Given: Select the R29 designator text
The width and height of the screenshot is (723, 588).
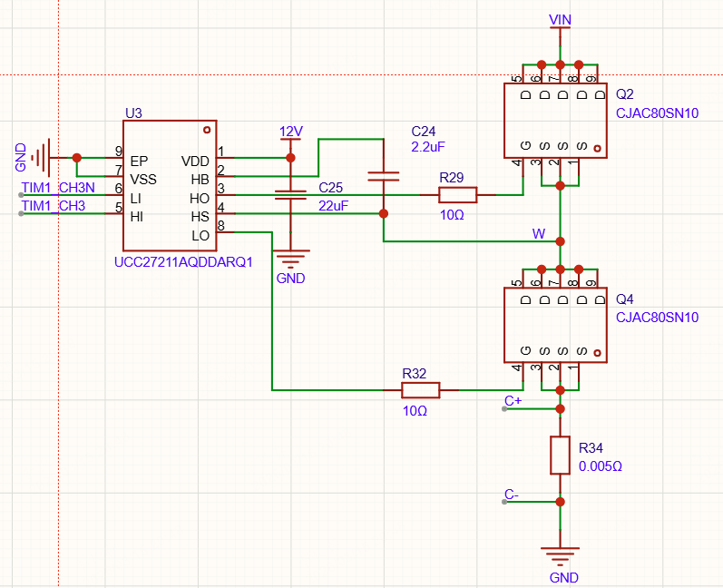Looking at the screenshot, I should [x=452, y=178].
